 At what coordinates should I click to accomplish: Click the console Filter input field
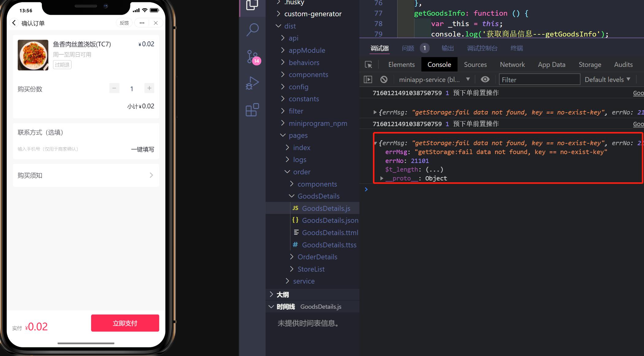coord(539,79)
